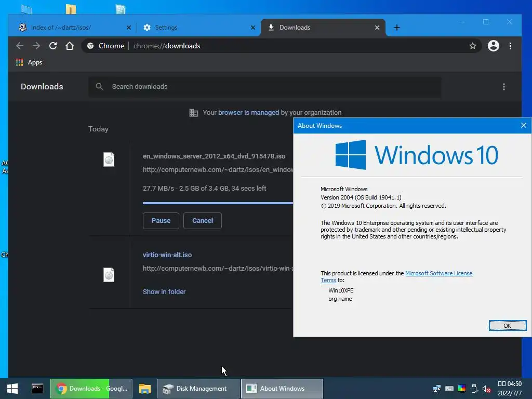Select the Downloads tab

tap(323, 28)
